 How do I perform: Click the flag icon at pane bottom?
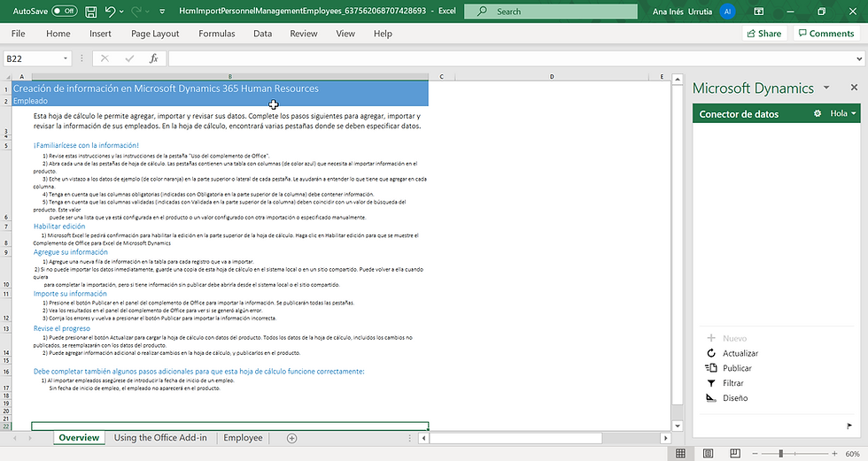pyautogui.click(x=849, y=426)
